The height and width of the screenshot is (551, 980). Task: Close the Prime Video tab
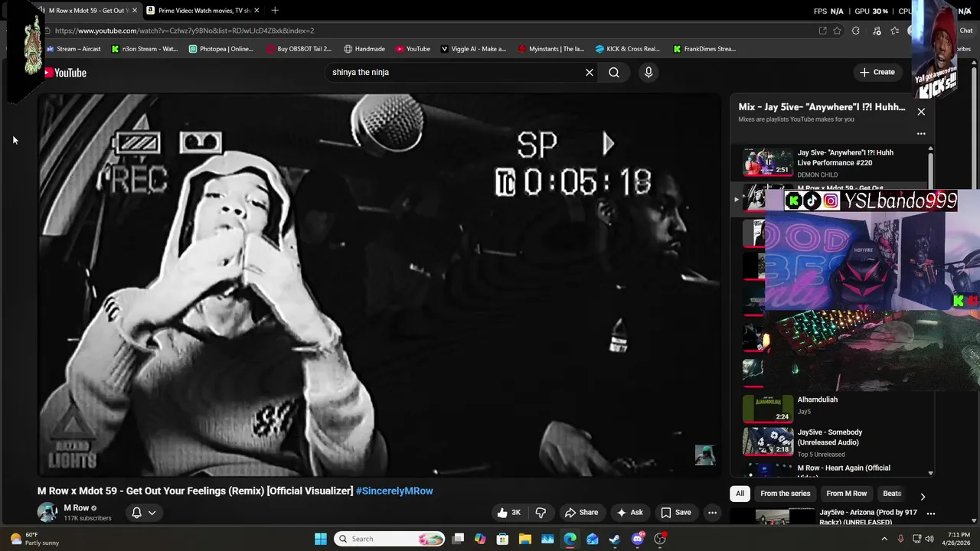click(x=256, y=11)
